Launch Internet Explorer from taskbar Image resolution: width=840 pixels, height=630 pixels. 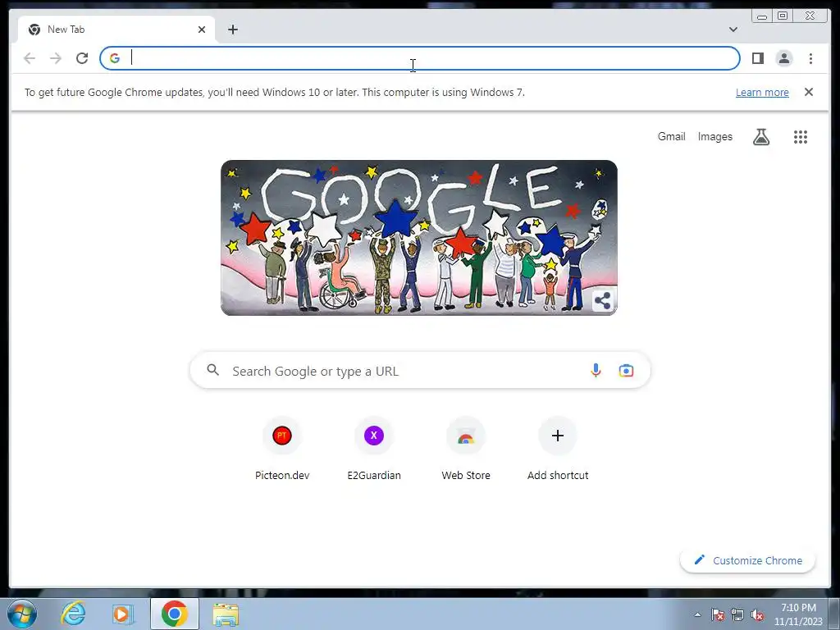coord(73,614)
